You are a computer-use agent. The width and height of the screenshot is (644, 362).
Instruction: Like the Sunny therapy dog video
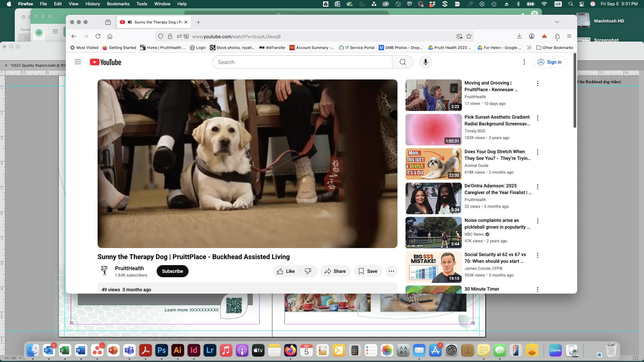click(286, 271)
